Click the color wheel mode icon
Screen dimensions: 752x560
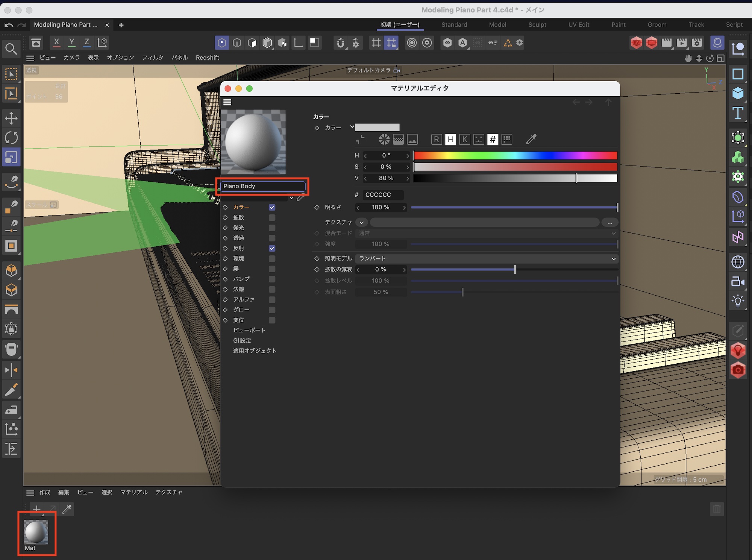(384, 140)
